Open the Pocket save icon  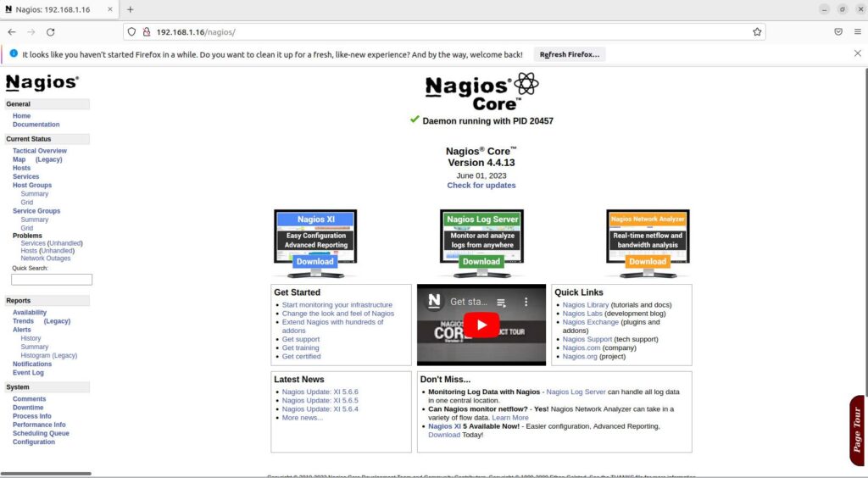pos(838,32)
